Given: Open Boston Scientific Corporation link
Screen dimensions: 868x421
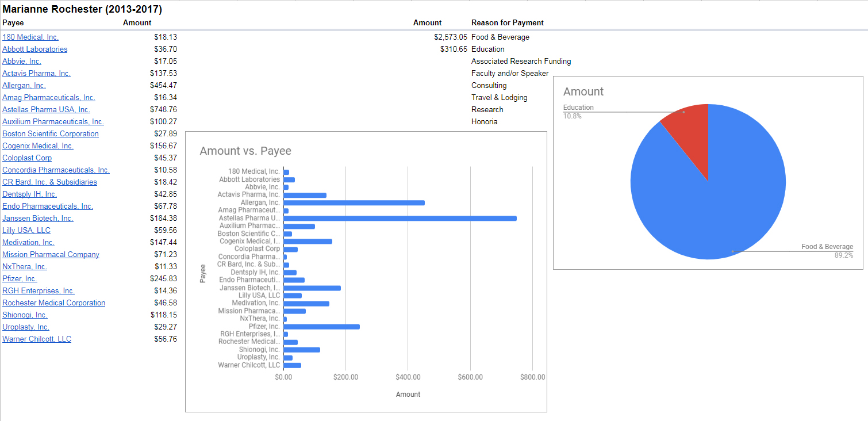Looking at the screenshot, I should [x=51, y=133].
